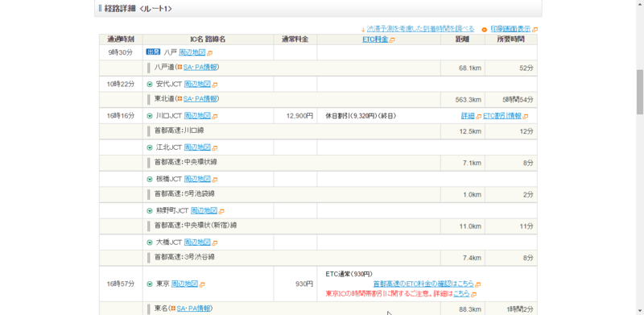Click external-window icon after 川口JCT 周辺地図
Screen dimensions: 644x315
coord(215,117)
